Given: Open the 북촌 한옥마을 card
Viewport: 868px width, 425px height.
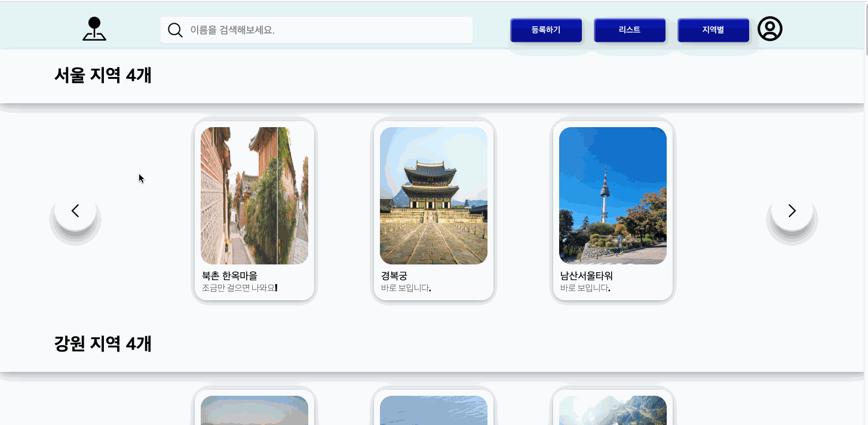Looking at the screenshot, I should [x=254, y=210].
